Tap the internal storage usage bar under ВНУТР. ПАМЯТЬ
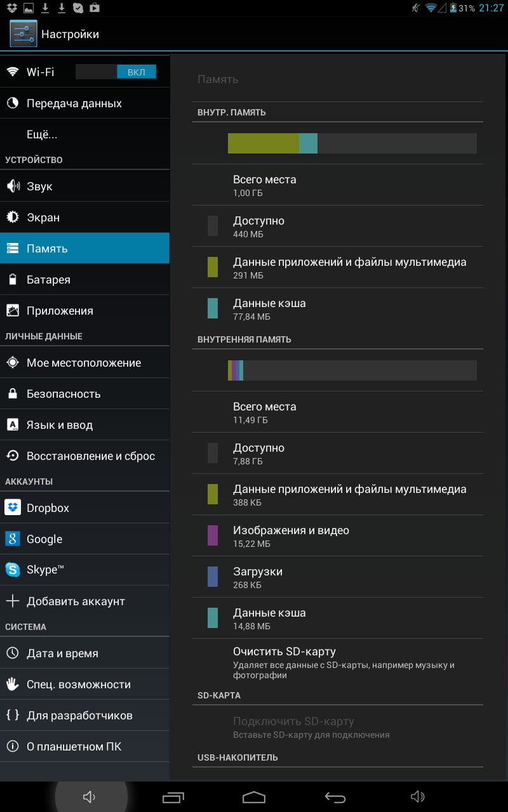Screen dimensions: 508x812 click(x=352, y=143)
